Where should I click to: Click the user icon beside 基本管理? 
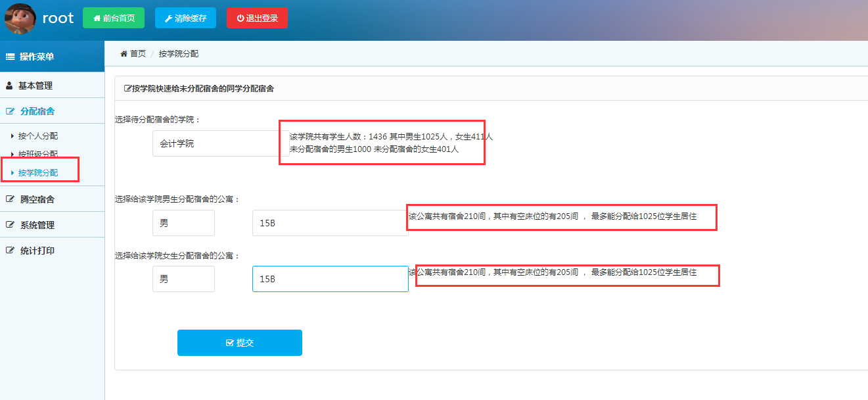click(x=9, y=85)
